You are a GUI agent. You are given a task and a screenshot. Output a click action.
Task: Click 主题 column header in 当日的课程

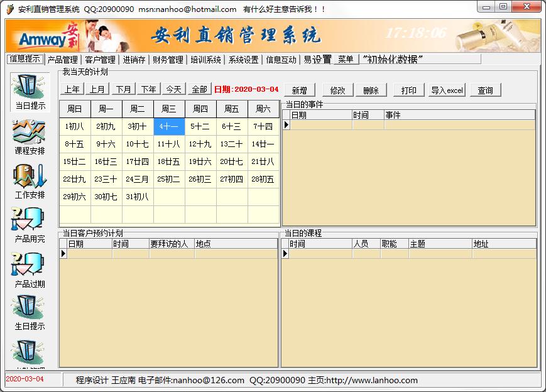point(440,244)
